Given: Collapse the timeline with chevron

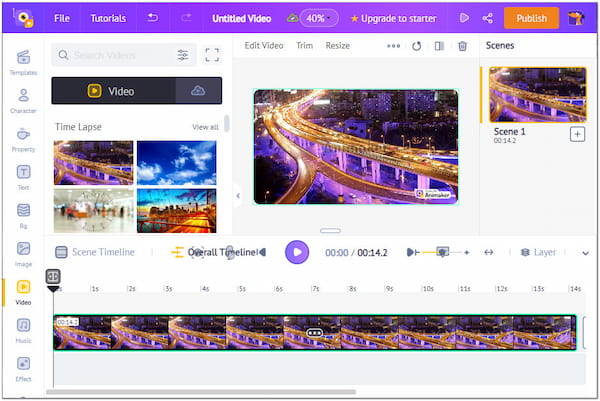Looking at the screenshot, I should pos(585,253).
